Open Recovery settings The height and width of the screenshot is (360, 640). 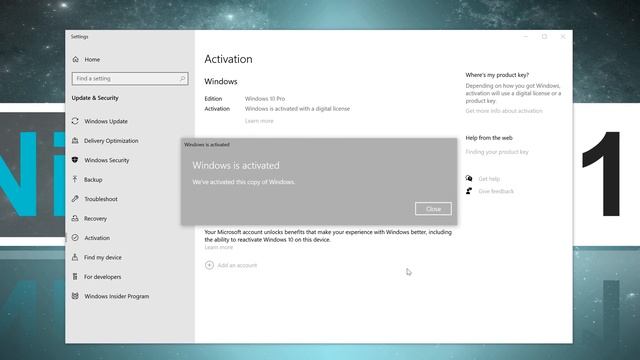(96, 219)
